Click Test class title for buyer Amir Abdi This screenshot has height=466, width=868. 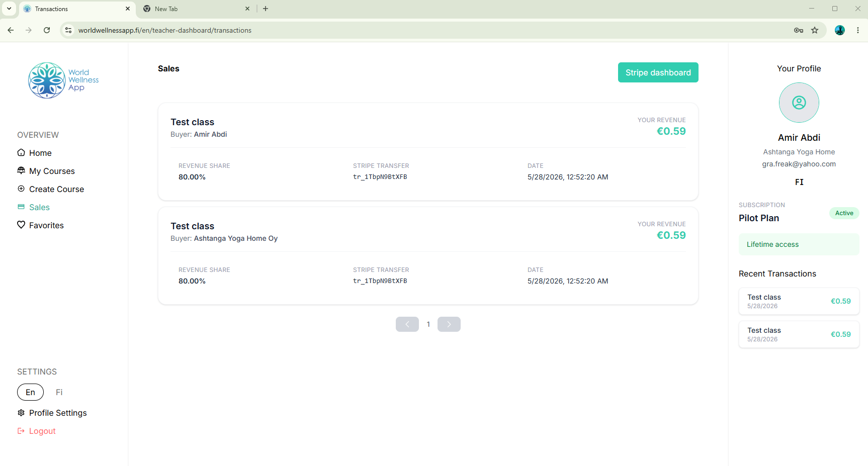click(x=193, y=122)
